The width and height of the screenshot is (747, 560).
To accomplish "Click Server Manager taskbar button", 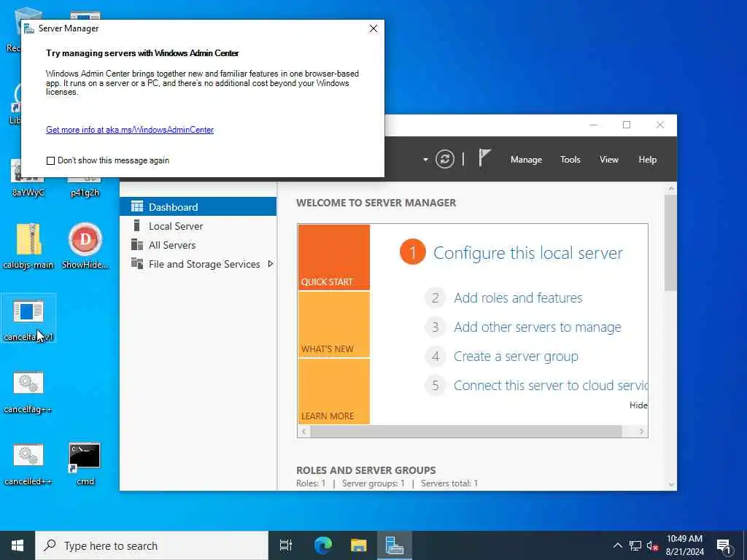I will (x=395, y=545).
